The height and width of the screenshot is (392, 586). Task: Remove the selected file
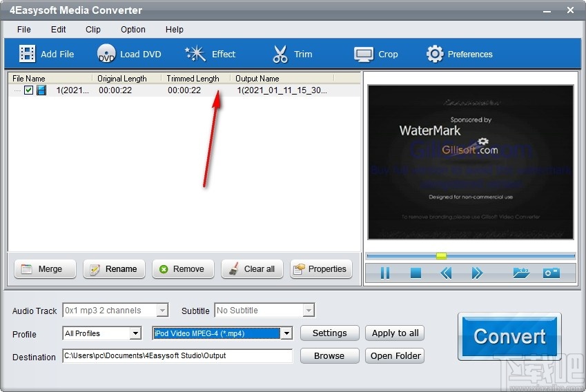pyautogui.click(x=183, y=269)
